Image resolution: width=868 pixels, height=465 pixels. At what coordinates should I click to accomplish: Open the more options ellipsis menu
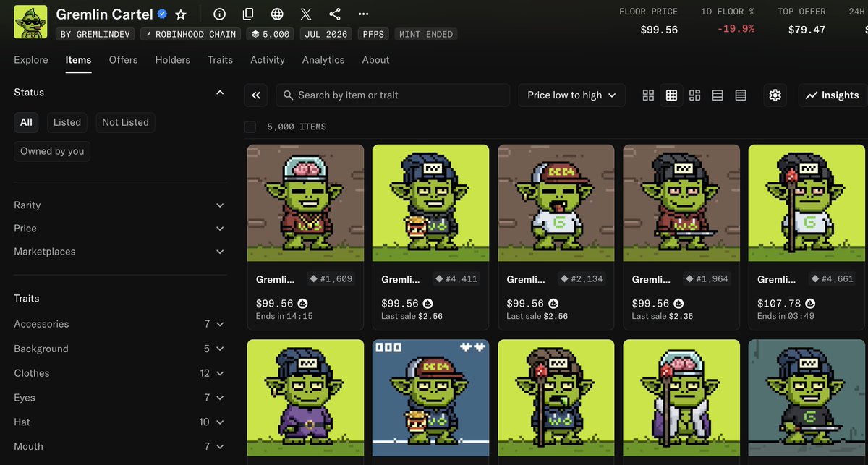point(364,14)
